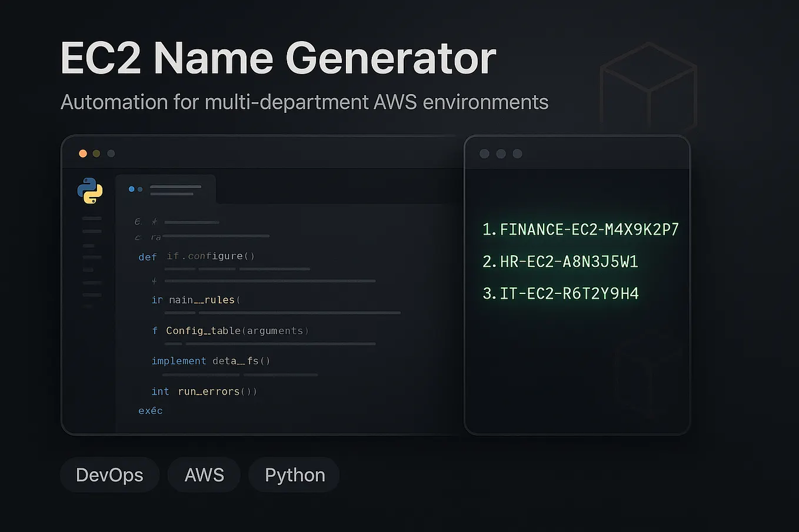799x532 pixels.
Task: Expand the main__rules function line
Action: click(203, 300)
